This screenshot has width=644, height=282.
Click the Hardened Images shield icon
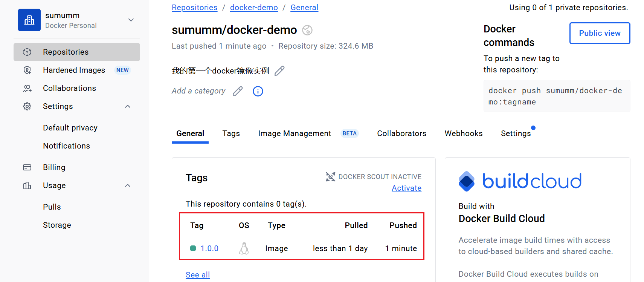27,70
